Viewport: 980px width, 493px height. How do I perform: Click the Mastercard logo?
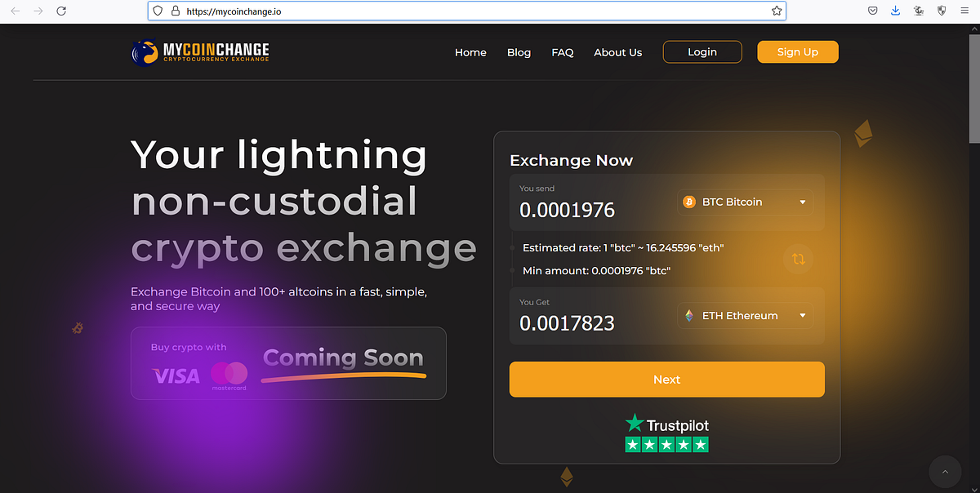click(x=229, y=372)
